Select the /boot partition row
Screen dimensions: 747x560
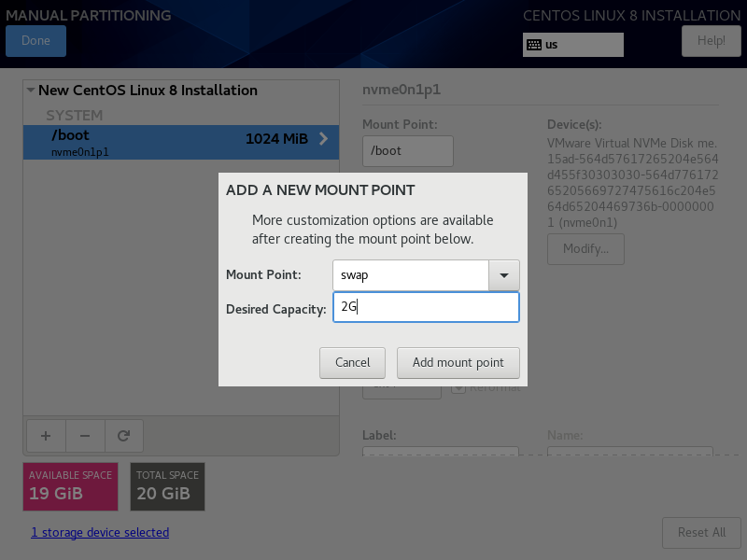pos(181,143)
